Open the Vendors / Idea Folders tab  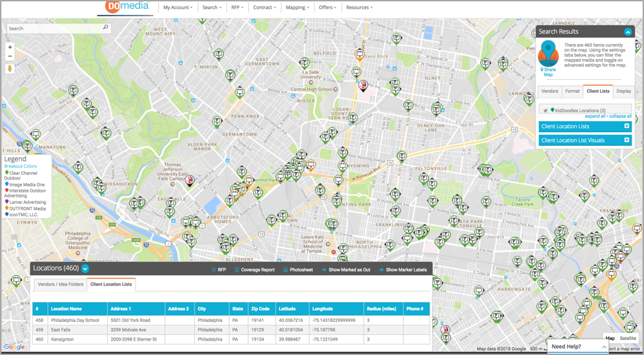[60, 284]
